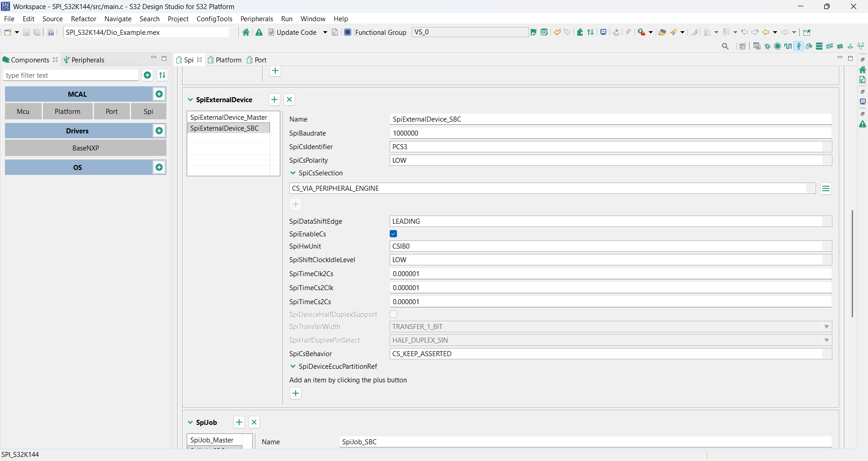
Task: Delete the SpiJob item with X icon
Action: point(254,422)
